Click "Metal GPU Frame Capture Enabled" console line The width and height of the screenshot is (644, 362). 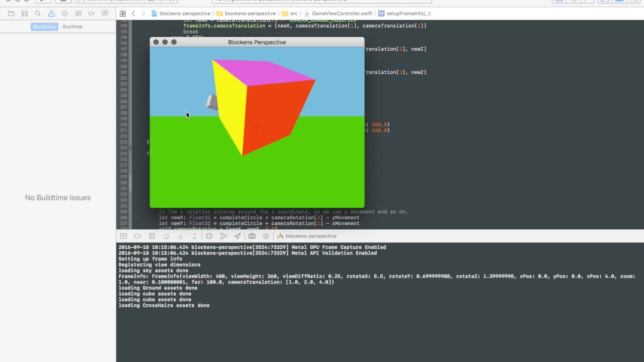[252, 247]
